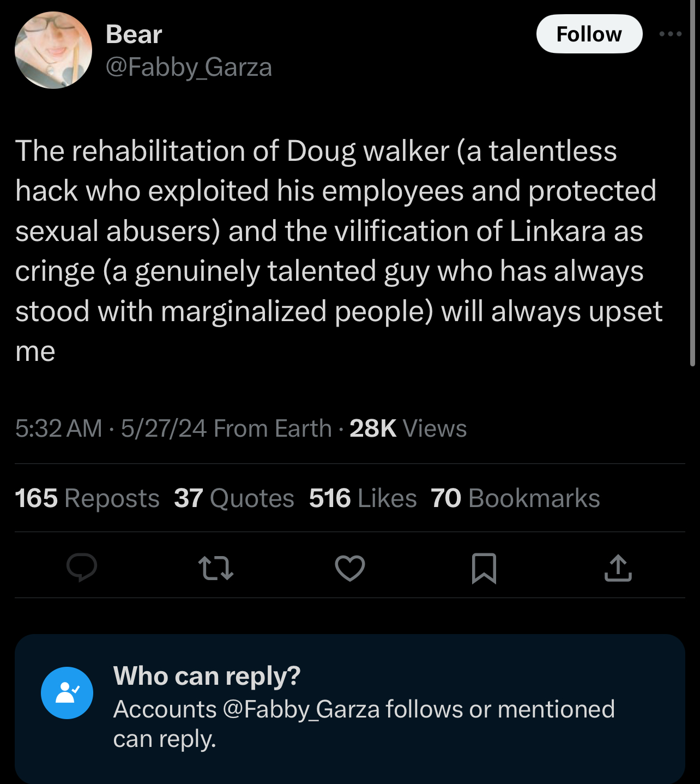Bookmark this tweet
Screen dimensions: 700x784
[x=484, y=568]
